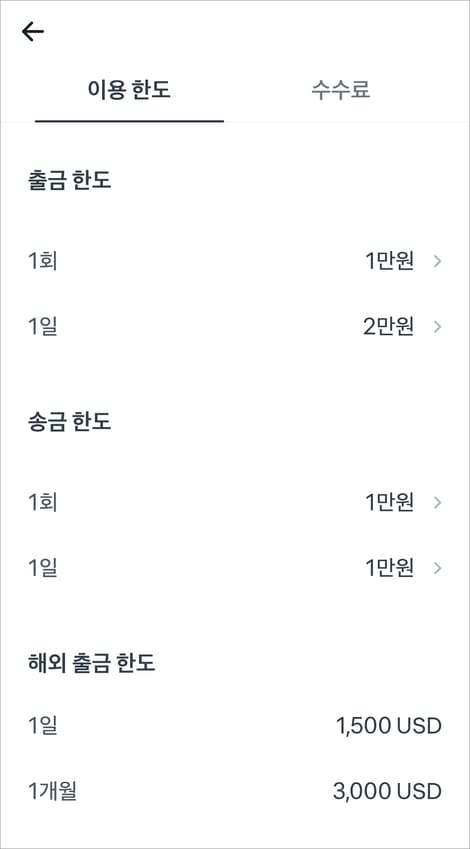Select the 1일 label under 송금 한도
Viewport: 470px width, 849px height.
pyautogui.click(x=43, y=568)
